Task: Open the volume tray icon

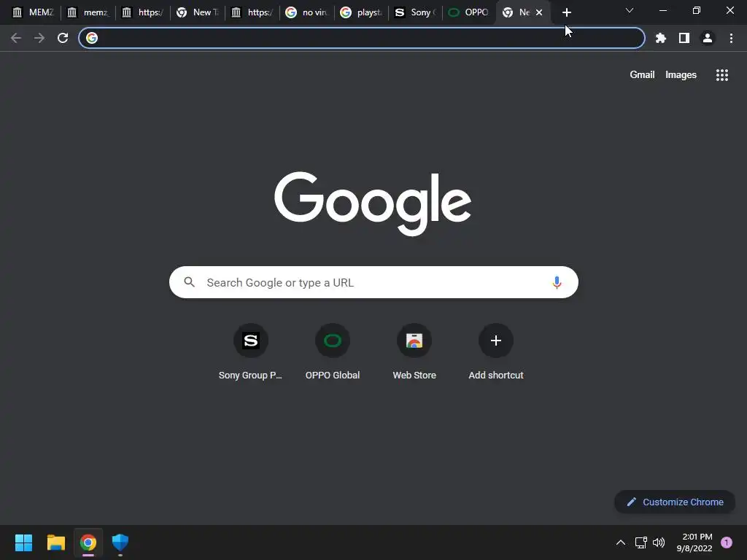Action: (659, 542)
